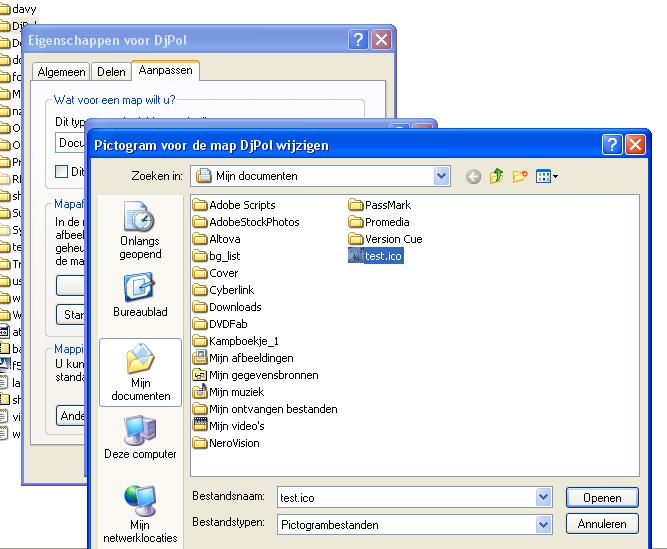Expand the Bestandsnaam dropdown arrow

[x=544, y=497]
